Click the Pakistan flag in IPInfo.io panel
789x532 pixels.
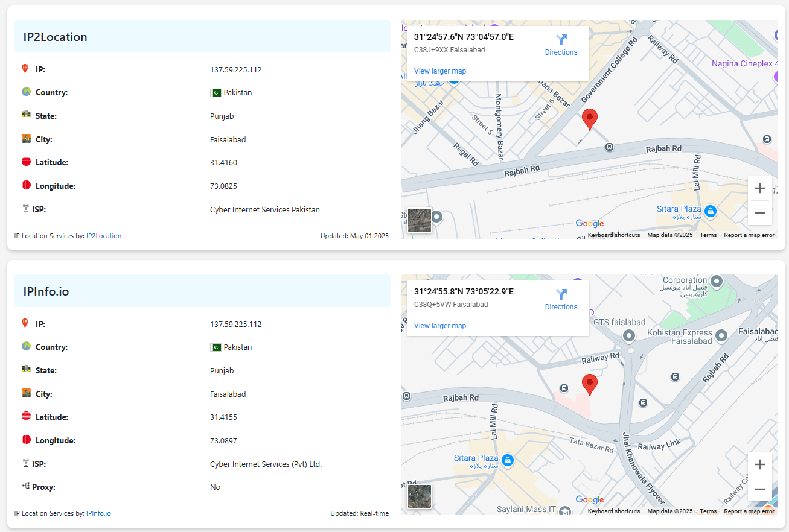click(x=216, y=347)
